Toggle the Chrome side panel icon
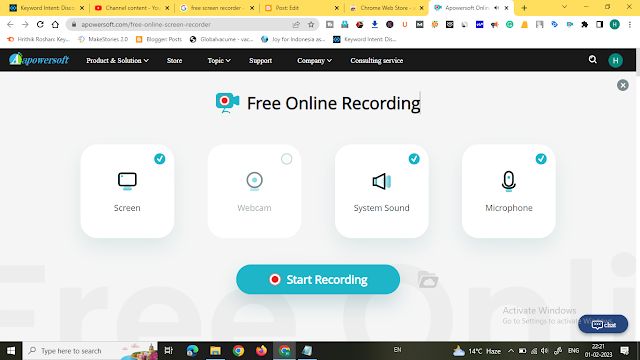This screenshot has height=360, width=640. coord(599,24)
